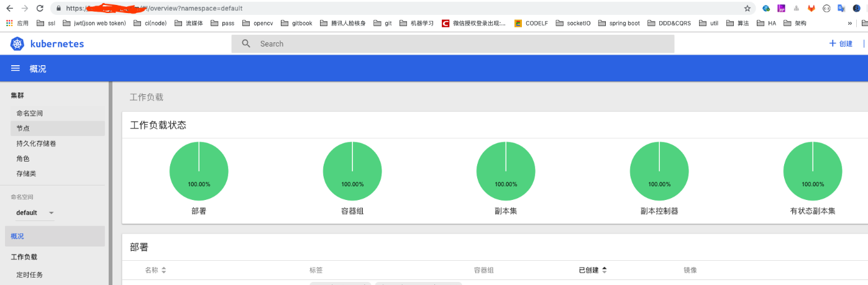Open the GitLab fox extension icon

(811, 9)
